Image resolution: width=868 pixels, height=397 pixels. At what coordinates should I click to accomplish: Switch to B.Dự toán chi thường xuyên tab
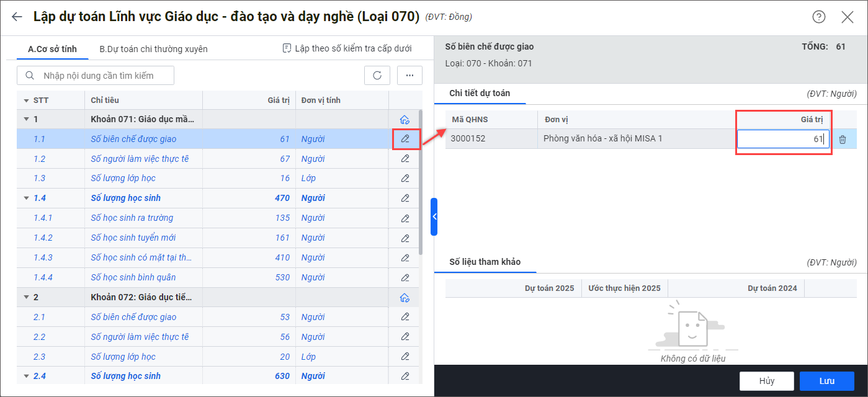[x=153, y=49]
